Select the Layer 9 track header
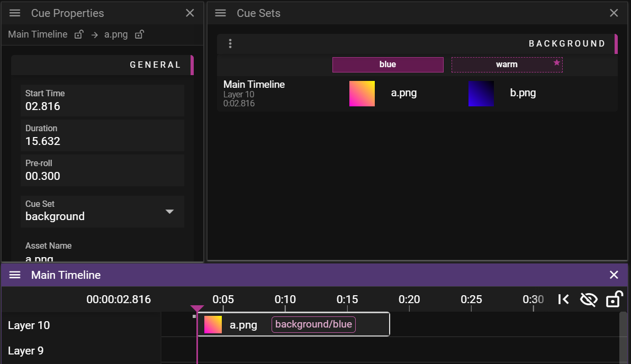631x364 pixels. point(81,351)
